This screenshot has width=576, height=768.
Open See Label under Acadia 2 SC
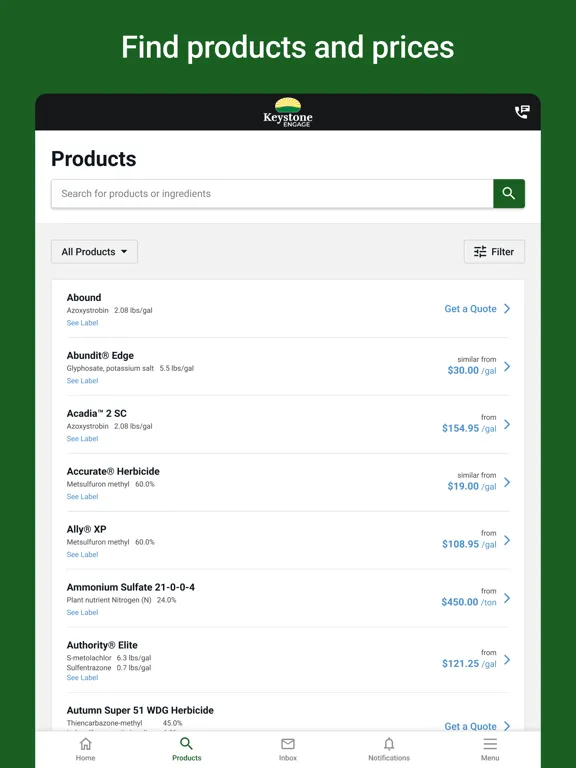(x=82, y=438)
